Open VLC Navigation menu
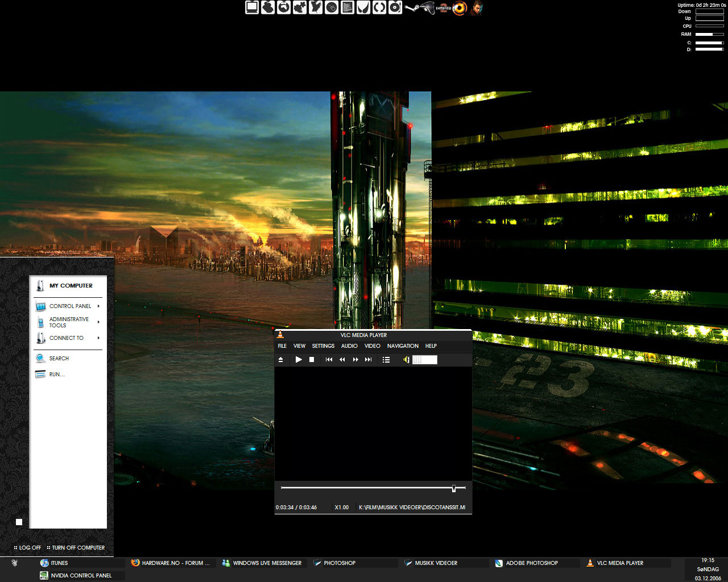Viewport: 728px width, 582px height. (403, 346)
